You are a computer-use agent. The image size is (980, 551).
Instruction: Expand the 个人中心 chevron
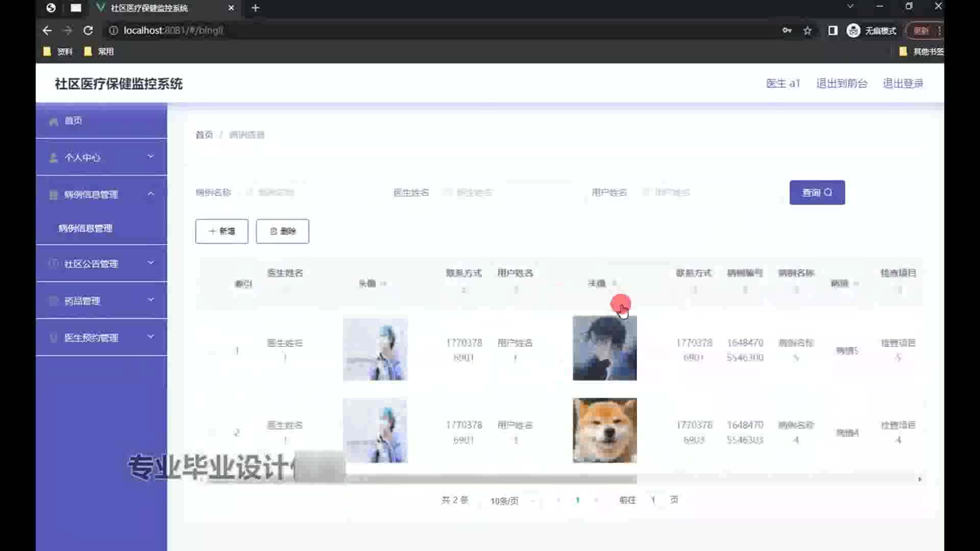151,156
